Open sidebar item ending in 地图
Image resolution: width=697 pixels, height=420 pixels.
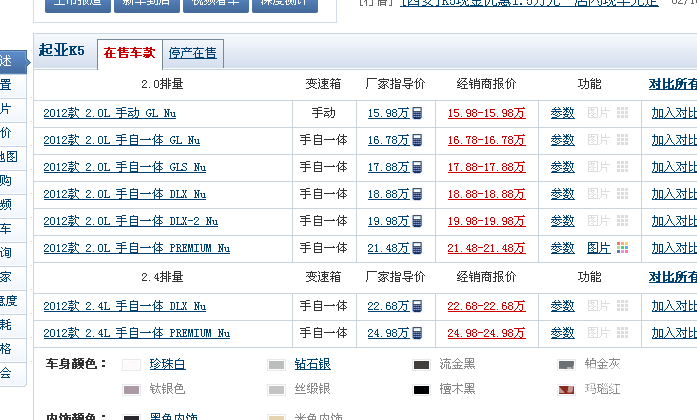pos(12,157)
